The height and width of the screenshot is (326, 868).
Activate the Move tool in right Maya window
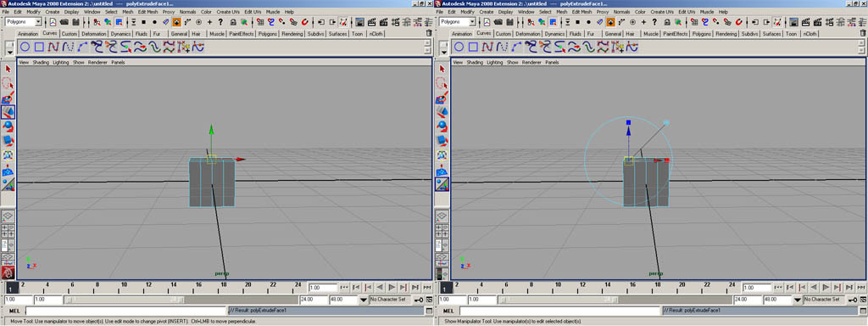(x=442, y=112)
